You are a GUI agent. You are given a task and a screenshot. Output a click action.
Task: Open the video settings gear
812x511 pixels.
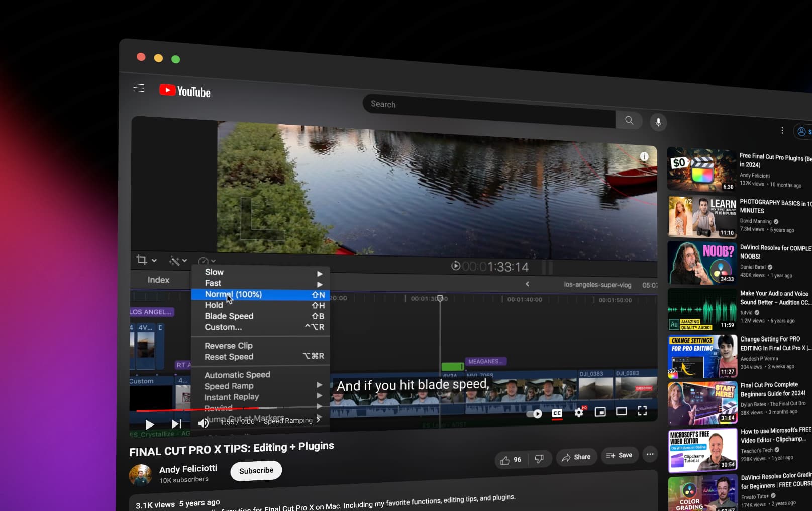coord(579,412)
